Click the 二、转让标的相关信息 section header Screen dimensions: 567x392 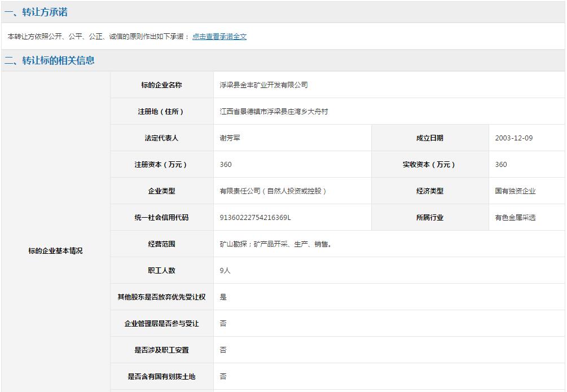(50, 60)
